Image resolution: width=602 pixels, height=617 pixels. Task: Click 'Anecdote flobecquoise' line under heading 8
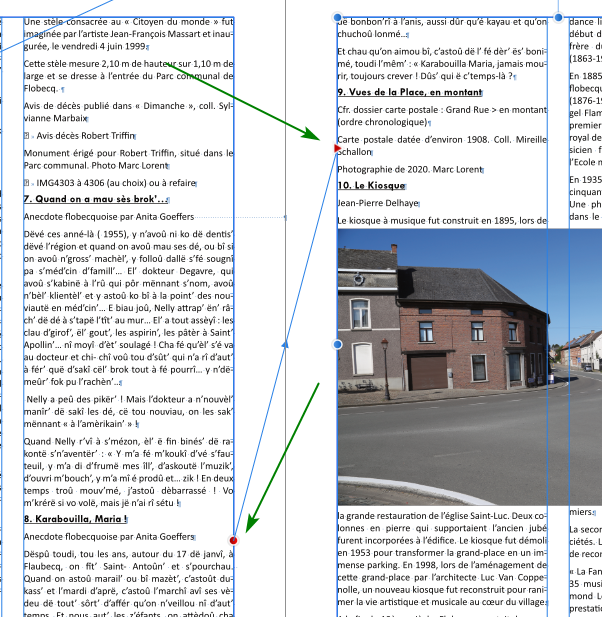pos(109,537)
